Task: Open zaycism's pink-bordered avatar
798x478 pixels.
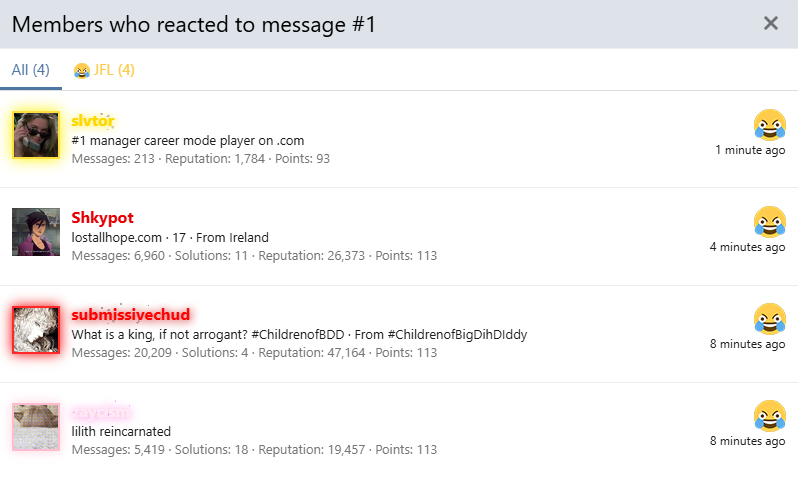Action: click(36, 427)
